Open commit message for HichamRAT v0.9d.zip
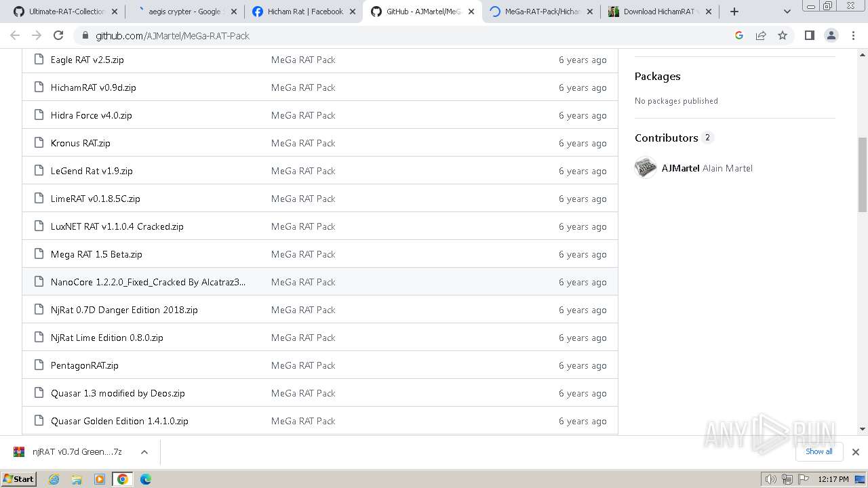Viewport: 868px width, 488px height. pos(303,87)
